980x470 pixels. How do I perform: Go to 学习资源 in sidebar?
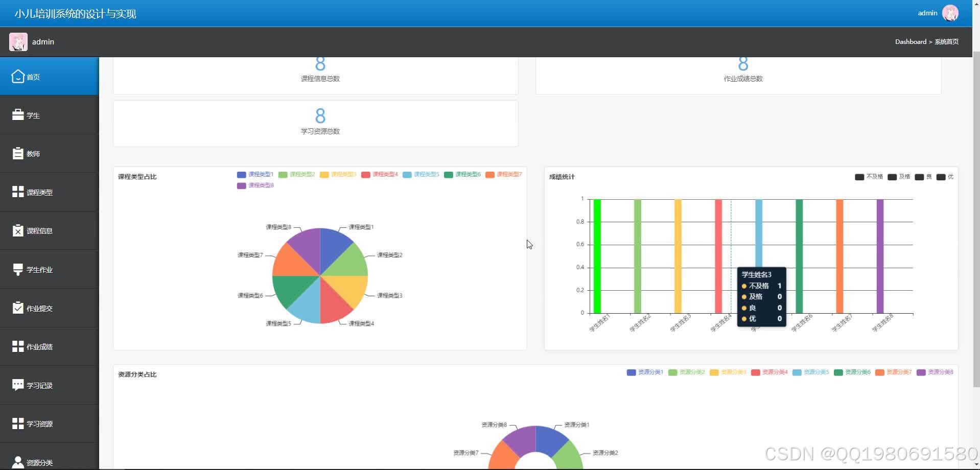point(49,424)
